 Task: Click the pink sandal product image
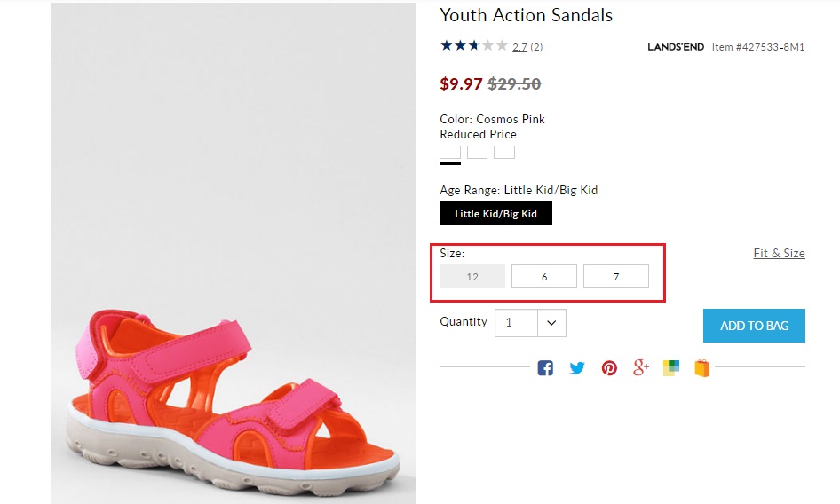[234, 390]
